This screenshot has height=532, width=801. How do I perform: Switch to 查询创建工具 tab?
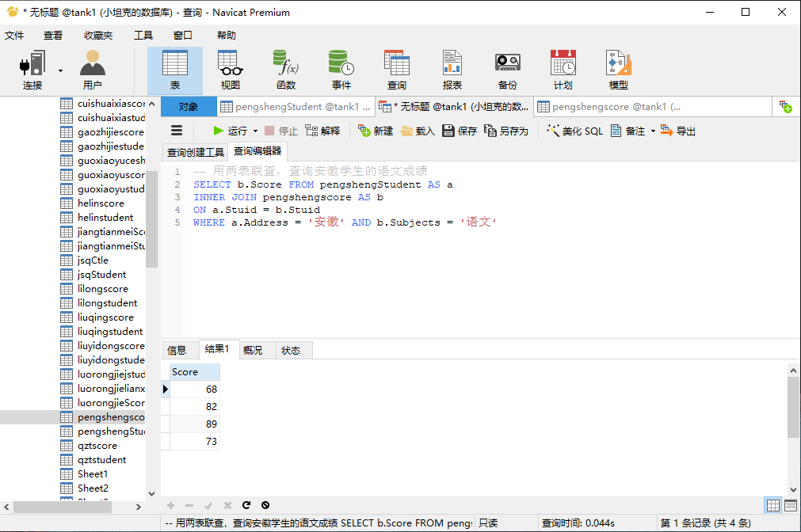195,152
